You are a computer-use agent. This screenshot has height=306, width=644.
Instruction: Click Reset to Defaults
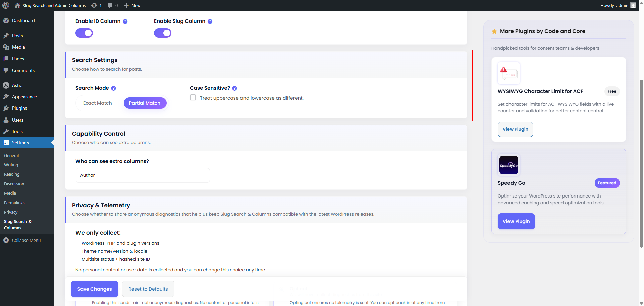click(x=148, y=289)
